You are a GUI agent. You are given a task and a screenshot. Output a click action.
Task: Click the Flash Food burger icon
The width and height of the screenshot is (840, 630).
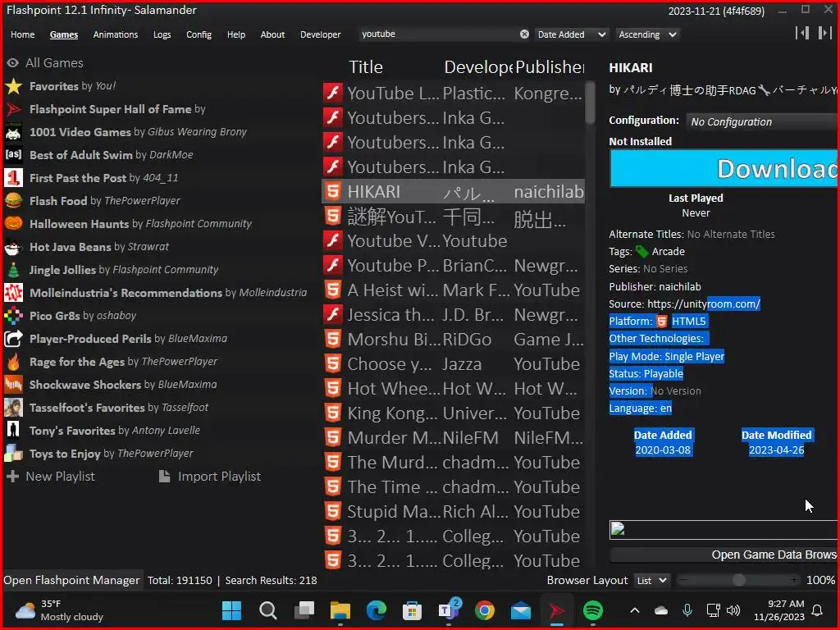tap(13, 201)
